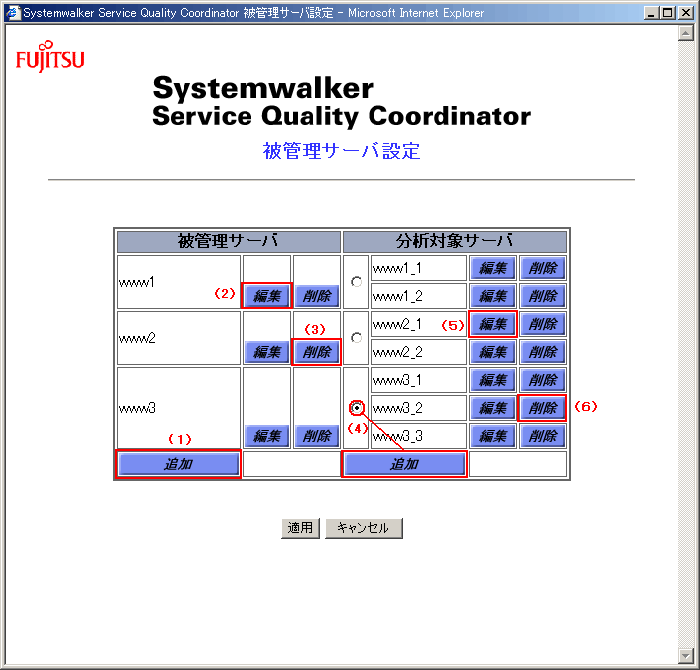Image resolution: width=700 pixels, height=670 pixels.
Task: Edit analysis target www1_2
Action: tap(493, 295)
